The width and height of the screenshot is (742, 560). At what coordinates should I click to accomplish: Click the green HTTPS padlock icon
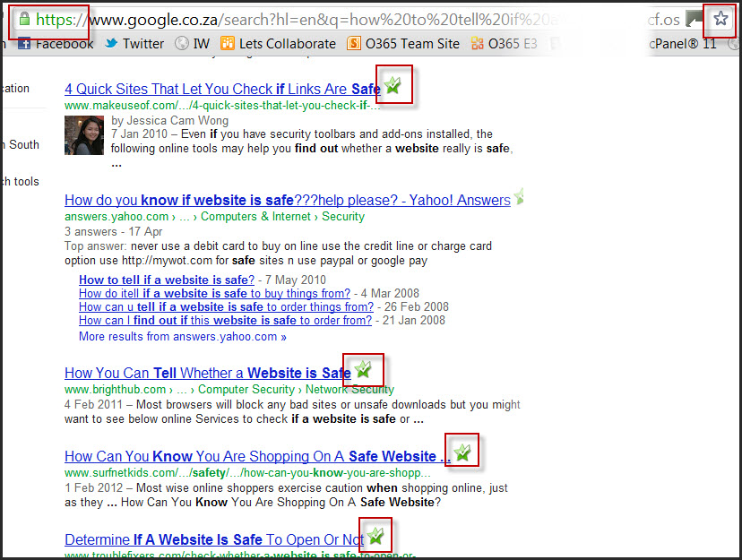[x=24, y=19]
